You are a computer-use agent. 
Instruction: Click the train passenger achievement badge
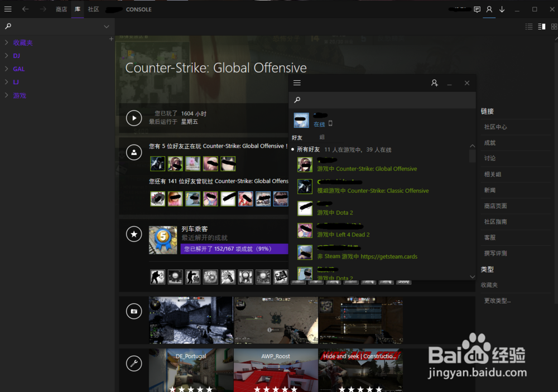coord(163,240)
